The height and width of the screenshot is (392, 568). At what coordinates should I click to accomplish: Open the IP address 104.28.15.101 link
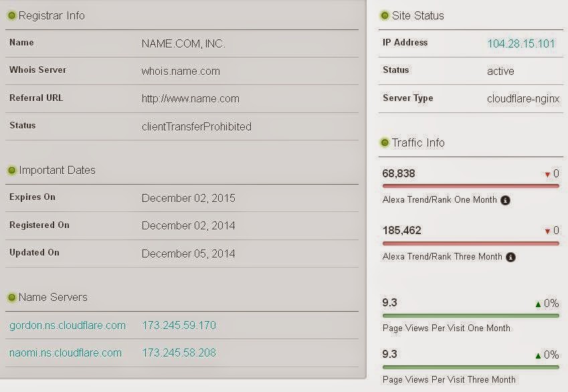click(x=521, y=44)
